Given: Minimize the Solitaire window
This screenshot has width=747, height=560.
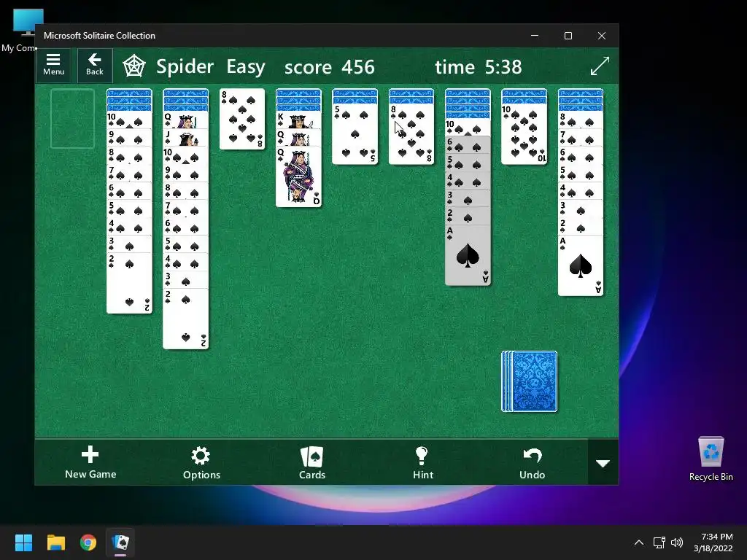Looking at the screenshot, I should 535,36.
